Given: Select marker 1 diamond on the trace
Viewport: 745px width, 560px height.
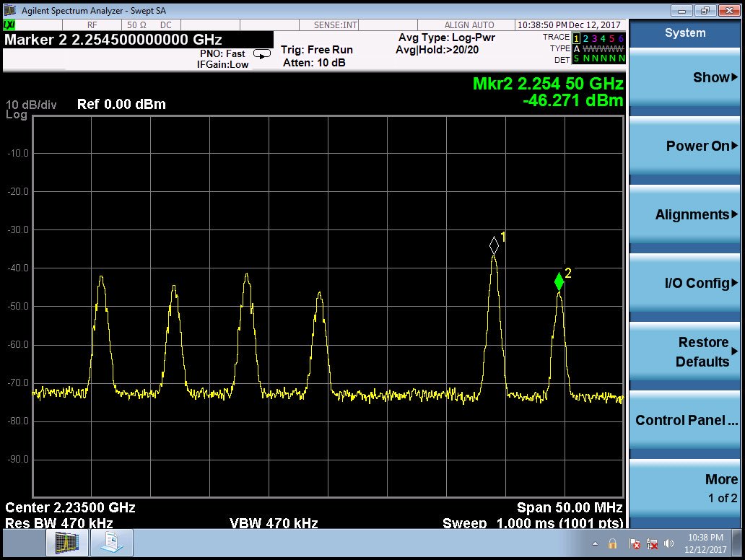Looking at the screenshot, I should tap(494, 245).
